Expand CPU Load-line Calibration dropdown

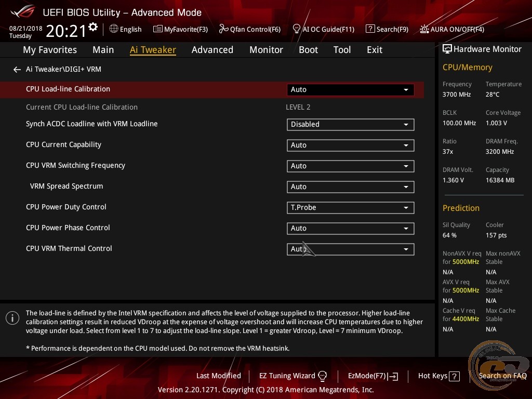(x=350, y=90)
